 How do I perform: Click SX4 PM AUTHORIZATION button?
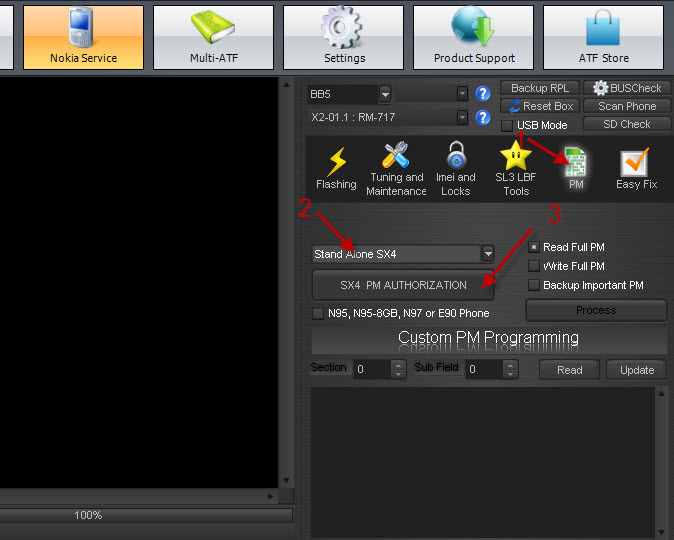point(403,285)
